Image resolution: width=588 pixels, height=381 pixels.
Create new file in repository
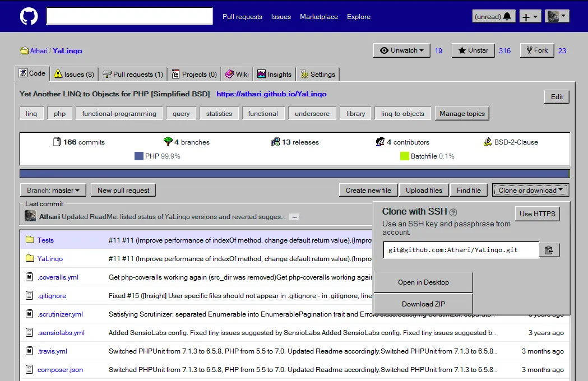pyautogui.click(x=369, y=190)
